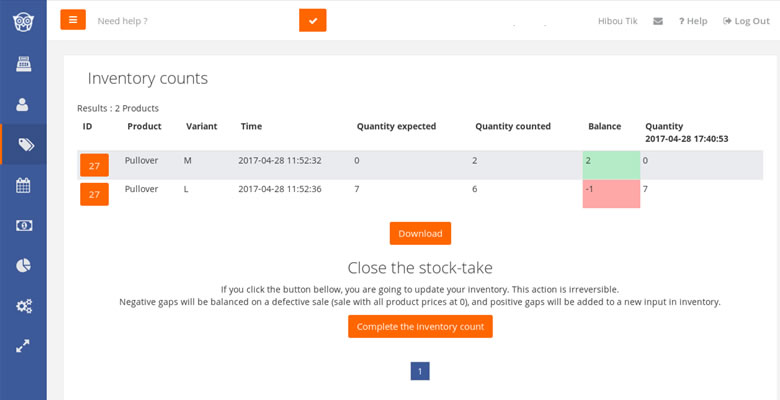
Task: Click the Need help search field
Action: tap(196, 21)
